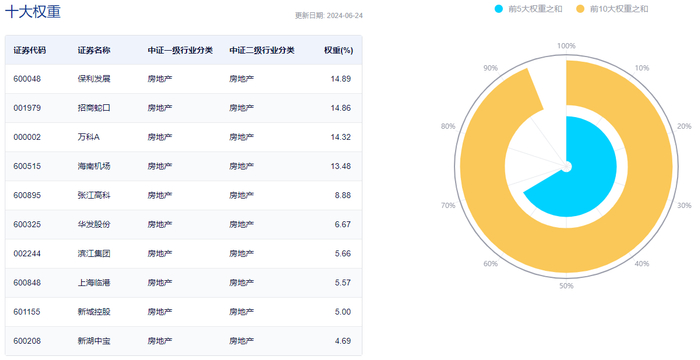The width and height of the screenshot is (700, 360).
Task: Click the 60% axis label on chart
Action: pos(490,264)
